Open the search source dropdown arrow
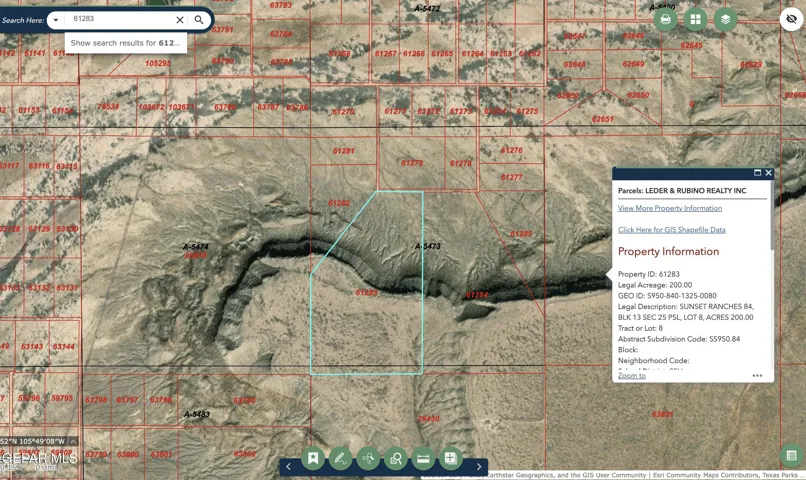The height and width of the screenshot is (480, 806). tap(56, 20)
